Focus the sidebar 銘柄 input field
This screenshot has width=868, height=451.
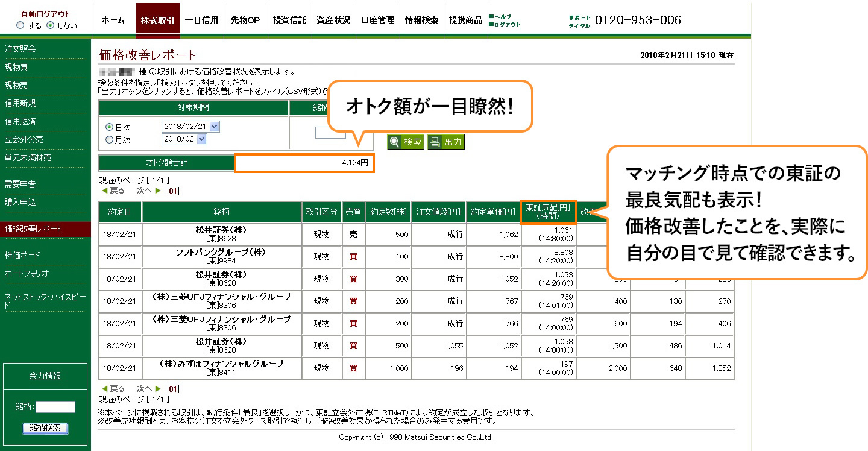point(55,407)
